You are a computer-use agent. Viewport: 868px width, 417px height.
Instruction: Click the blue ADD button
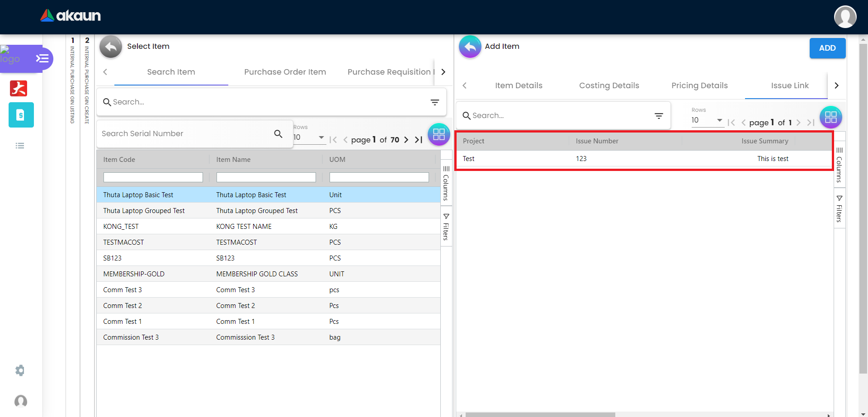click(827, 48)
